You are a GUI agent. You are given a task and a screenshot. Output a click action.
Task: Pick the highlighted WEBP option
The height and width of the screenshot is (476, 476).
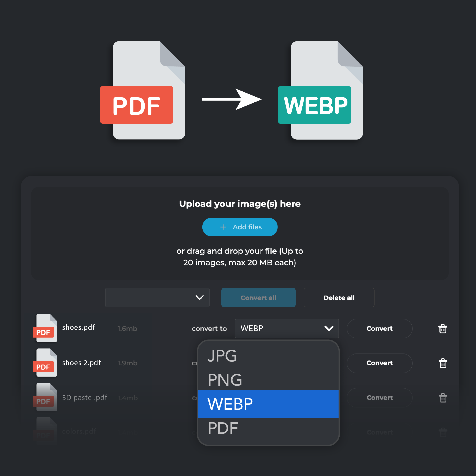click(x=268, y=404)
